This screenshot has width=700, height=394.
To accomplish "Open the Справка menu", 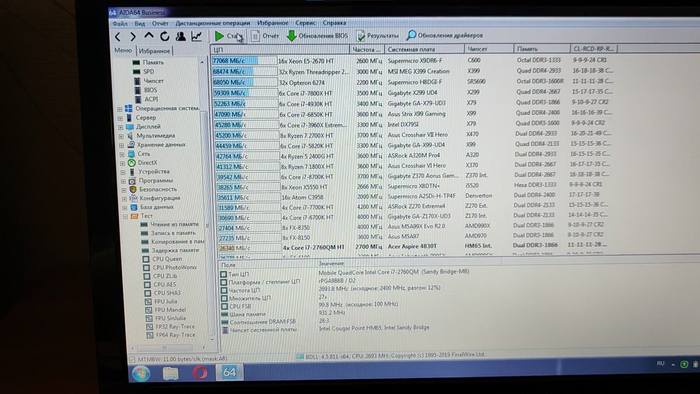I will [334, 23].
